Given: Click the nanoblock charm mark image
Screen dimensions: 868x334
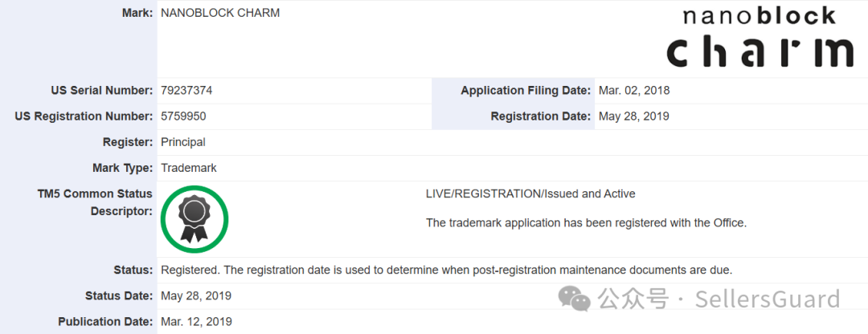Looking at the screenshot, I should (x=759, y=38).
